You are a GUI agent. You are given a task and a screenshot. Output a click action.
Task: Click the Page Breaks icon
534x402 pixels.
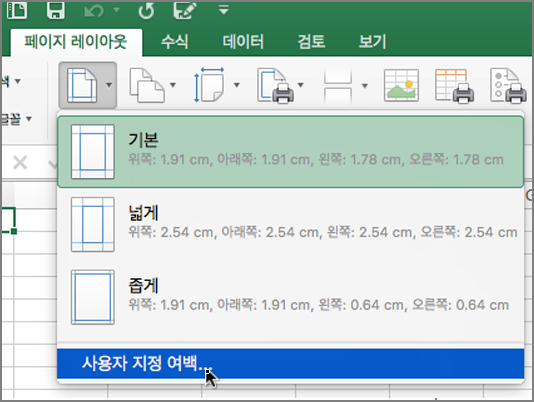pyautogui.click(x=338, y=85)
